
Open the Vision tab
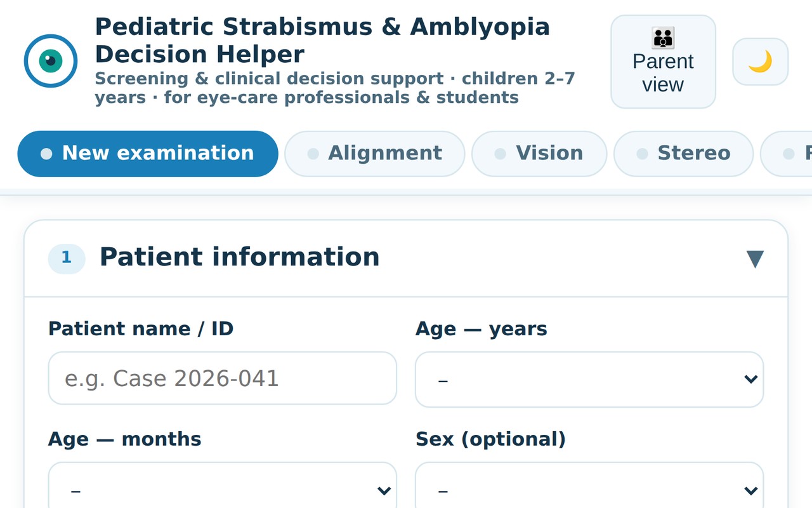pyautogui.click(x=539, y=154)
